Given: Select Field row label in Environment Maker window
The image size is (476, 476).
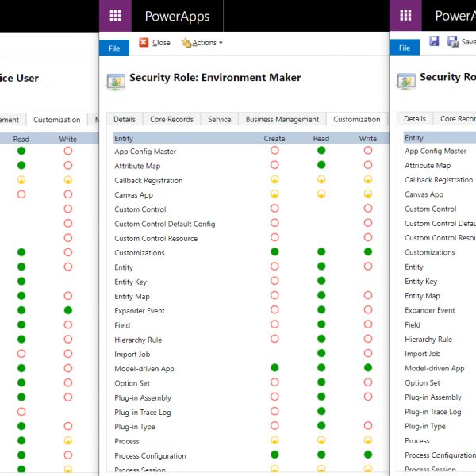Looking at the screenshot, I should (x=122, y=325).
